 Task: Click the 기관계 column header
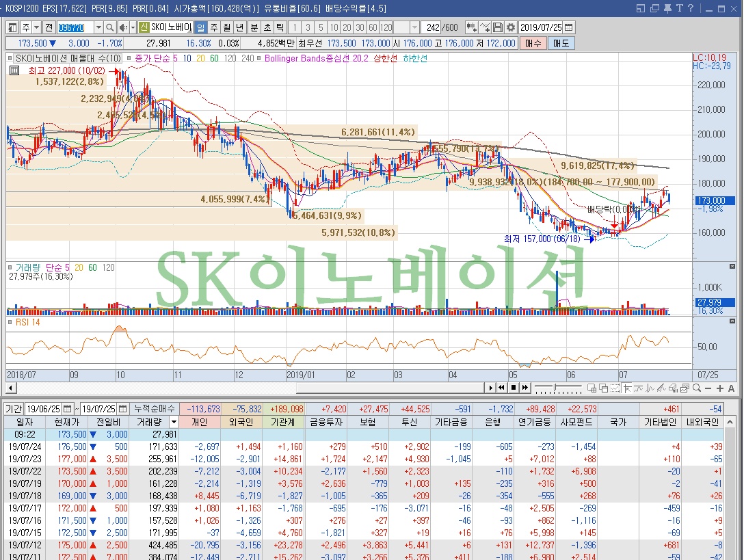click(283, 422)
